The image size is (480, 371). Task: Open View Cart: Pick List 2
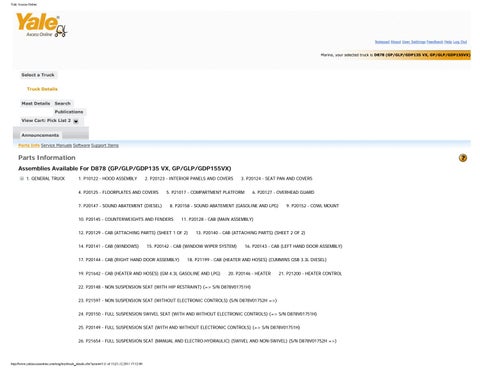[x=46, y=120]
